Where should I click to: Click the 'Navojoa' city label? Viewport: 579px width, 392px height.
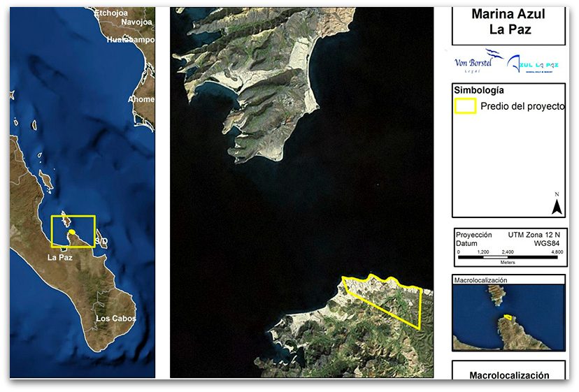[x=136, y=22]
